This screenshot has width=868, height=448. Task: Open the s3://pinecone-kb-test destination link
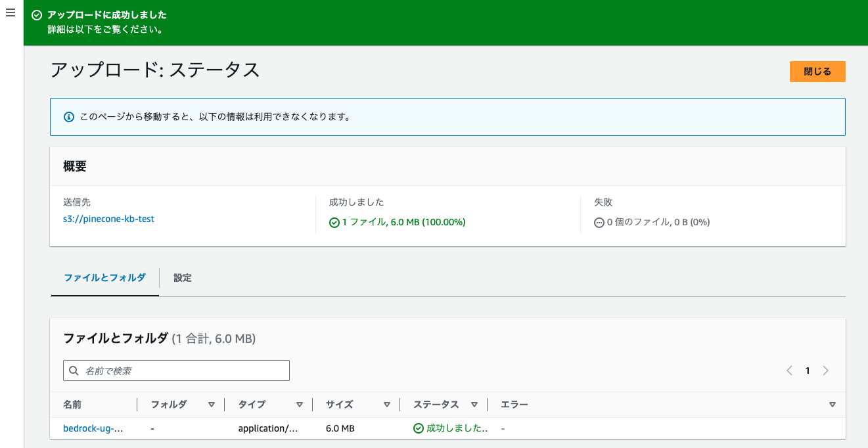(108, 219)
